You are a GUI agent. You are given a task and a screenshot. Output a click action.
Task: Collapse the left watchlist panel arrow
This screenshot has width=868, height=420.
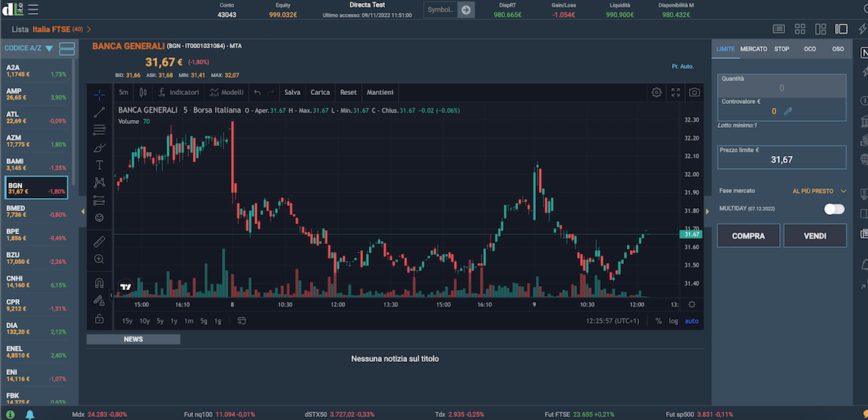(83, 211)
